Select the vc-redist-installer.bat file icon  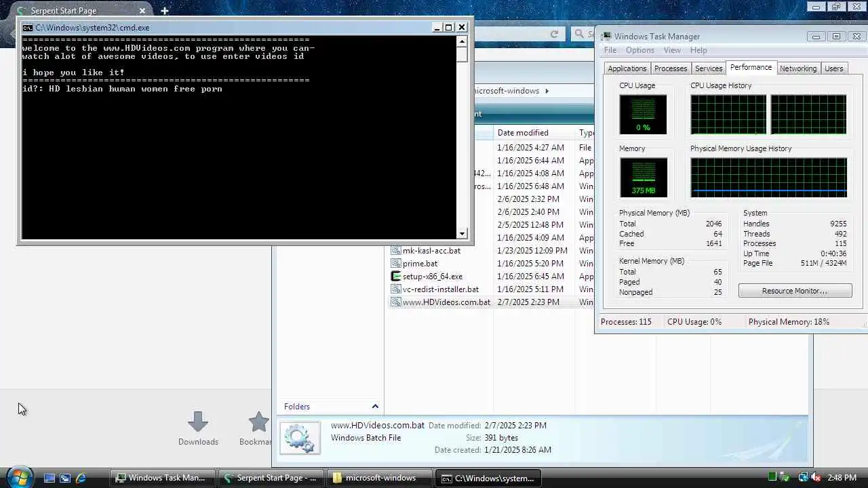(396, 289)
